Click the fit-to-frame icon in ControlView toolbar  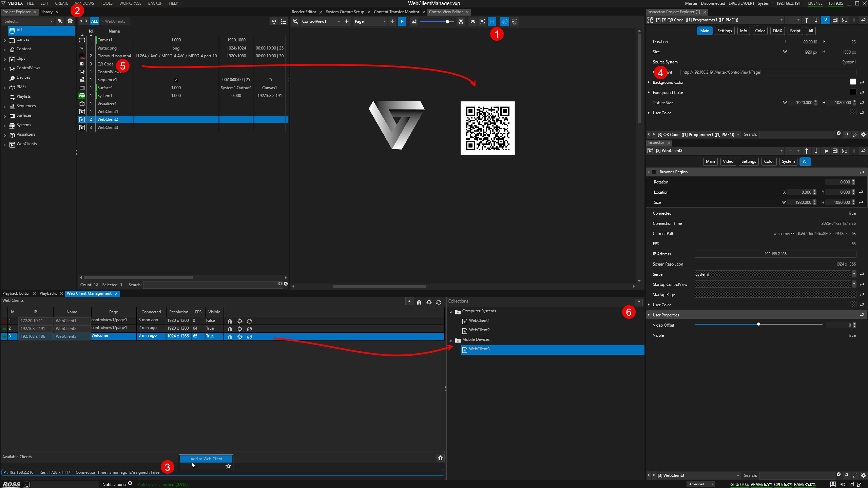click(472, 21)
